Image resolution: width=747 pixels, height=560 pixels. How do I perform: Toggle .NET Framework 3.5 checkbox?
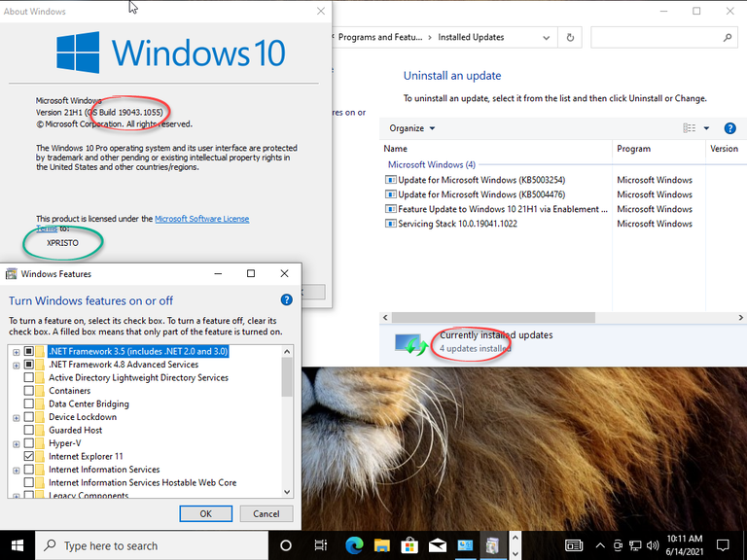[29, 351]
